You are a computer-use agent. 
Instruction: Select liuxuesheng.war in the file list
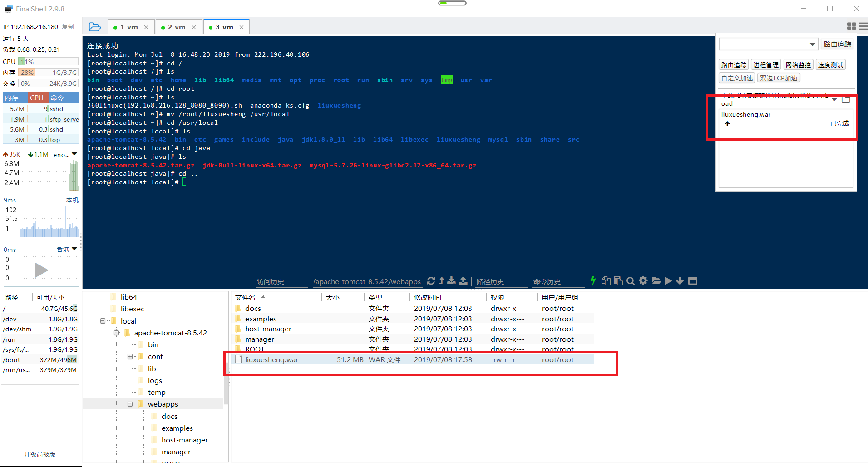pyautogui.click(x=271, y=359)
